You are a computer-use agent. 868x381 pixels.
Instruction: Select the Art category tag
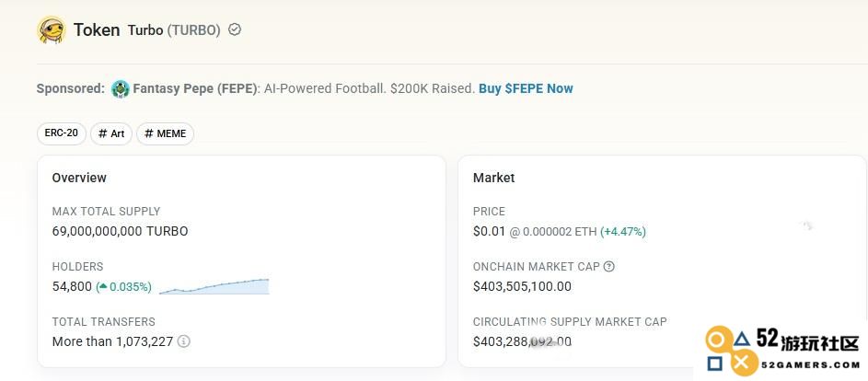click(111, 133)
